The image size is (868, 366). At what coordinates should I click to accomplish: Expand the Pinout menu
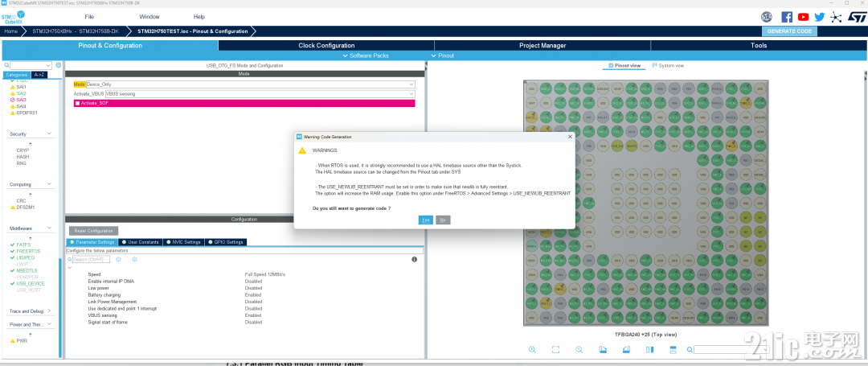pos(442,56)
